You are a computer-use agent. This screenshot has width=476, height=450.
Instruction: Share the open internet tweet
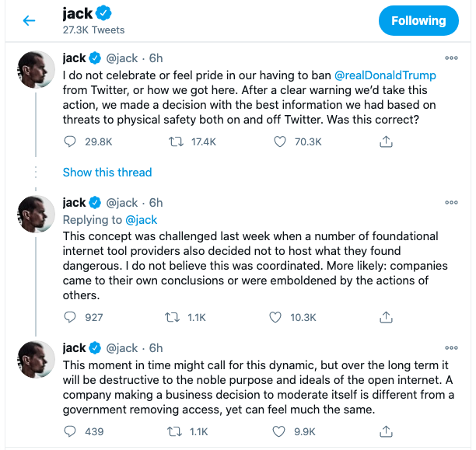[x=385, y=431]
